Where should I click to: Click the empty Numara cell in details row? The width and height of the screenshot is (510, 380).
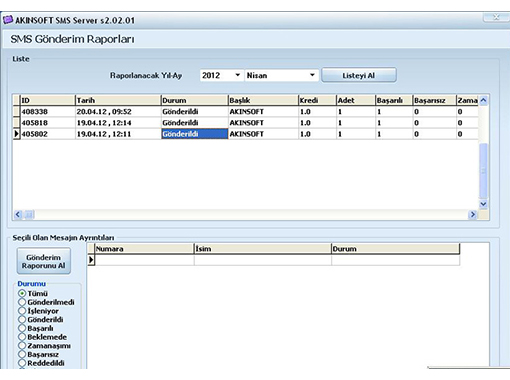[x=144, y=260]
